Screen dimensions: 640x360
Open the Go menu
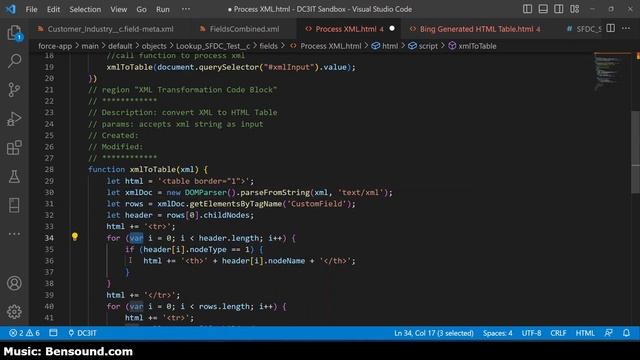pos(141,9)
